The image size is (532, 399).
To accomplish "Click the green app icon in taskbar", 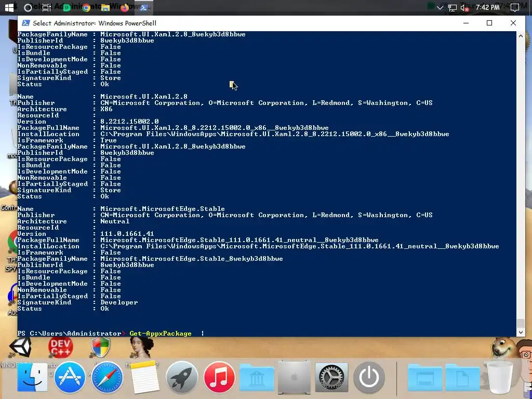I will pyautogui.click(x=67, y=7).
